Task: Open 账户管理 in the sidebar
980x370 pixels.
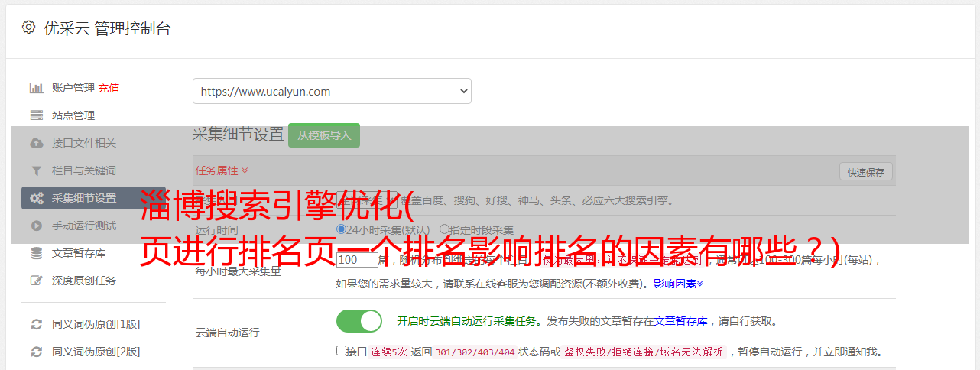Action: pyautogui.click(x=73, y=88)
